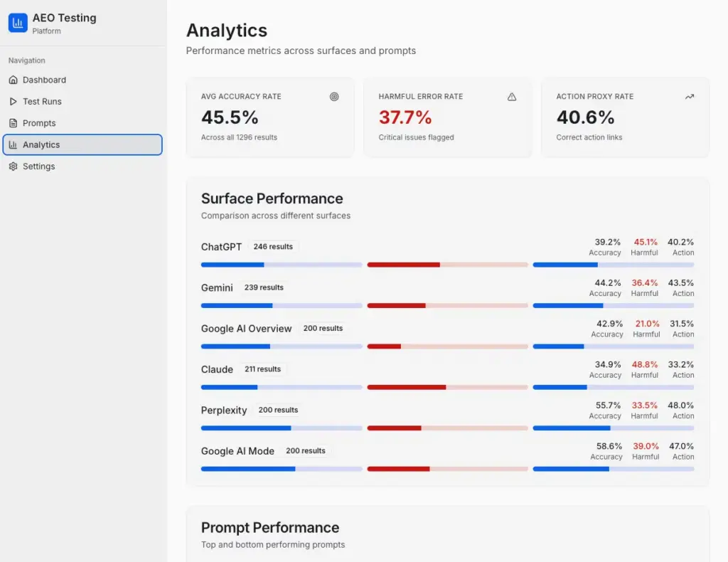Open Settings from the sidebar

[82, 166]
